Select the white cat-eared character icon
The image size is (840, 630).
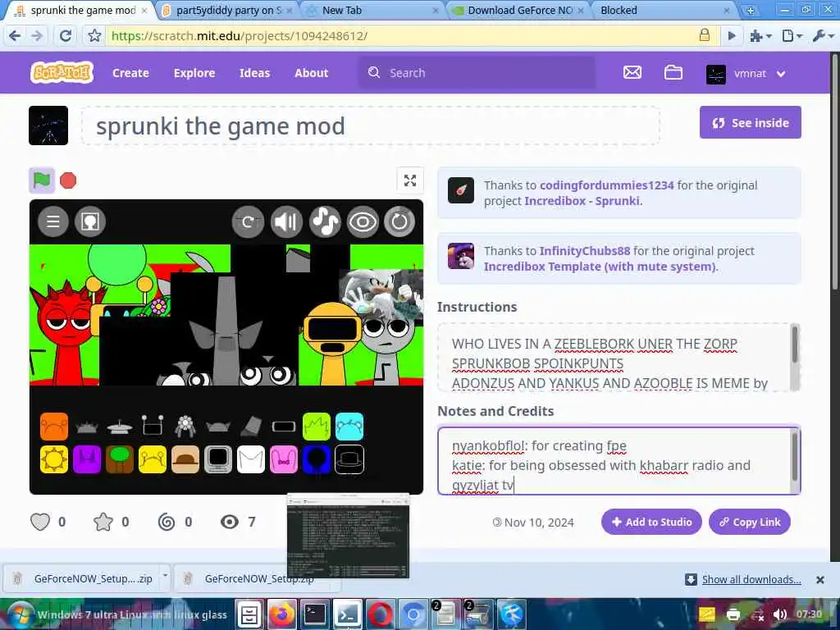(x=251, y=459)
